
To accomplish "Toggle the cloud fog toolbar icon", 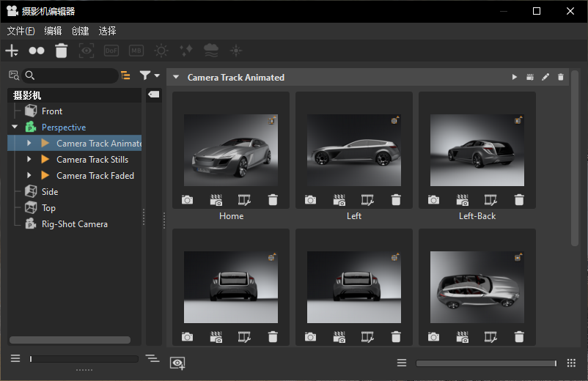I will 211,51.
